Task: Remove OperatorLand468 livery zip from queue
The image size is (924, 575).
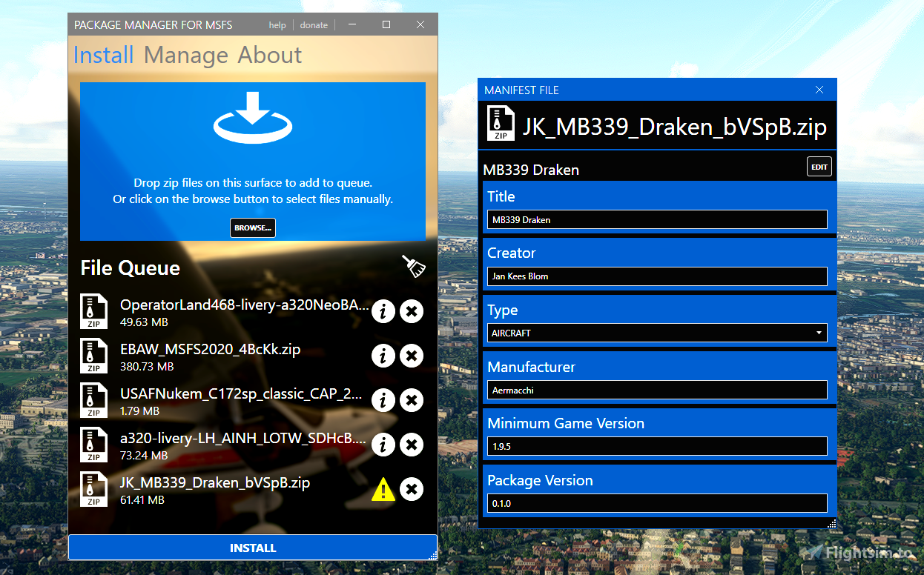Action: (x=412, y=311)
